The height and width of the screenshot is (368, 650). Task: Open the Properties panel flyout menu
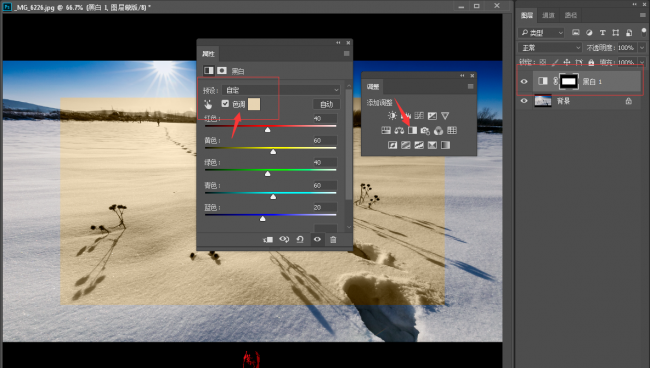tap(347, 53)
